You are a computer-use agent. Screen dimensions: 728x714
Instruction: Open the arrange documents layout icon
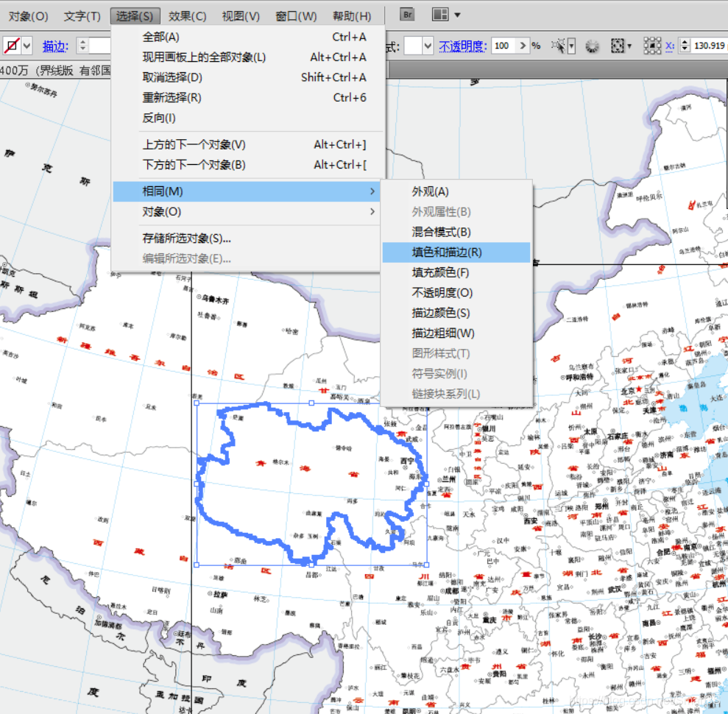pyautogui.click(x=439, y=15)
